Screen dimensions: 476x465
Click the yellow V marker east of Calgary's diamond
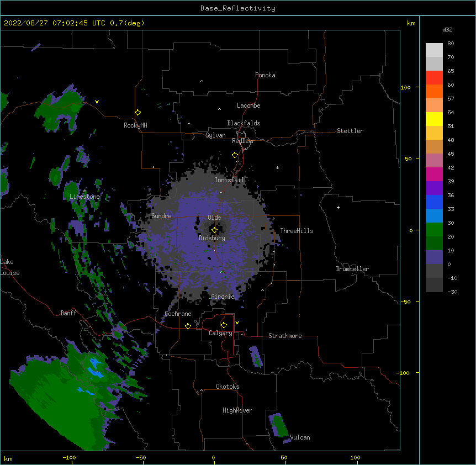(237, 323)
